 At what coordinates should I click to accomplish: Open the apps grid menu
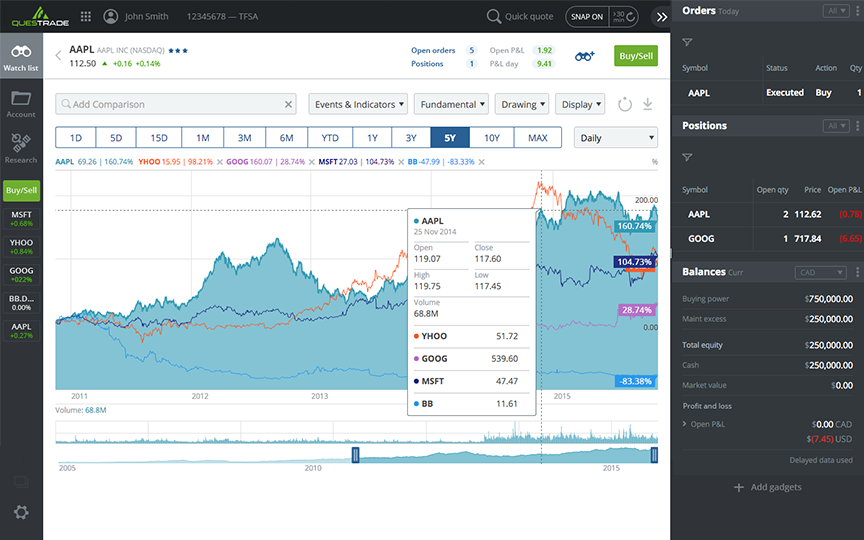[85, 17]
